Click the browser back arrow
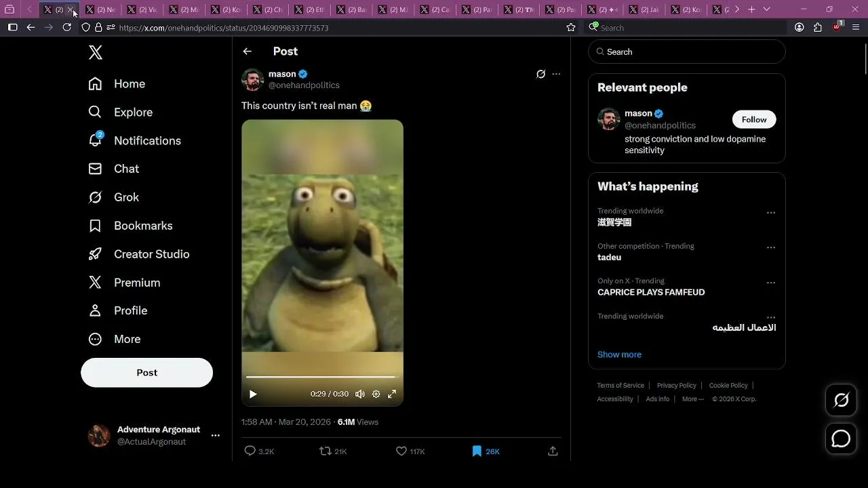This screenshot has height=488, width=868. coord(31,27)
